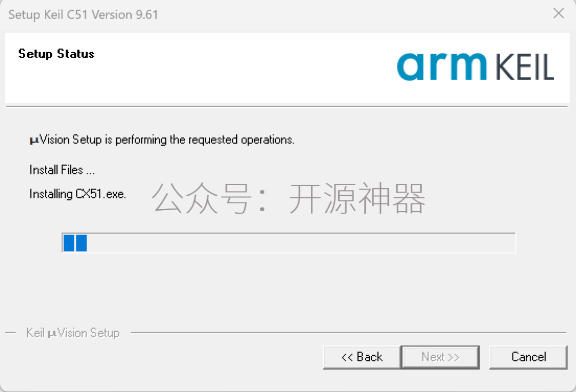Click the Cancel button
Screen dimensions: 576x392
pos(528,357)
